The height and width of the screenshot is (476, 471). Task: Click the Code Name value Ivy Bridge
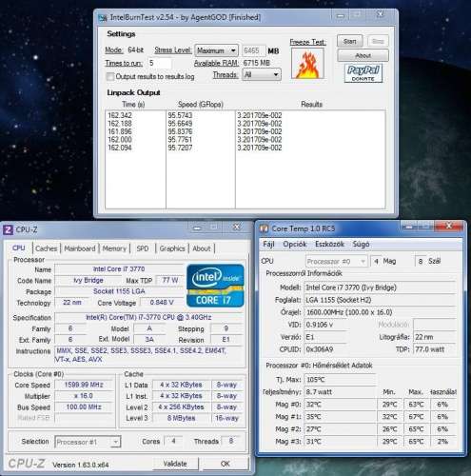coord(88,281)
